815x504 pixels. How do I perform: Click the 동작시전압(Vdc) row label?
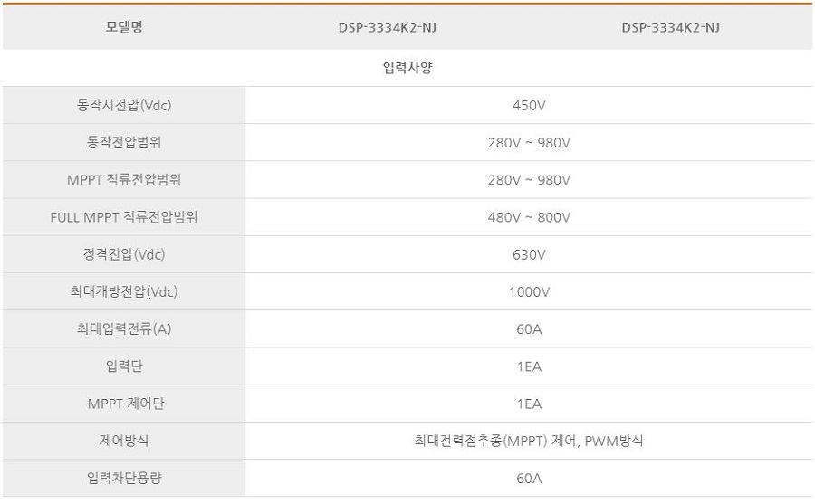click(124, 105)
